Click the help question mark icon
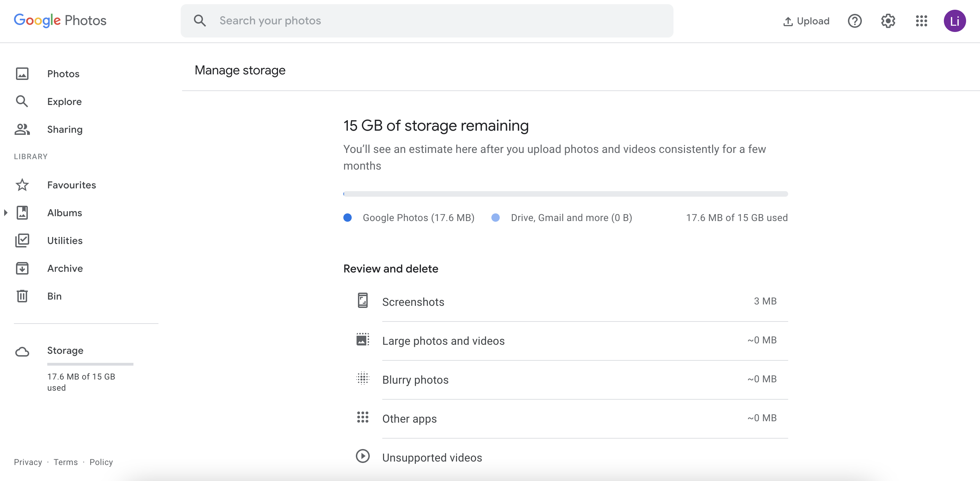The height and width of the screenshot is (481, 980). click(855, 21)
